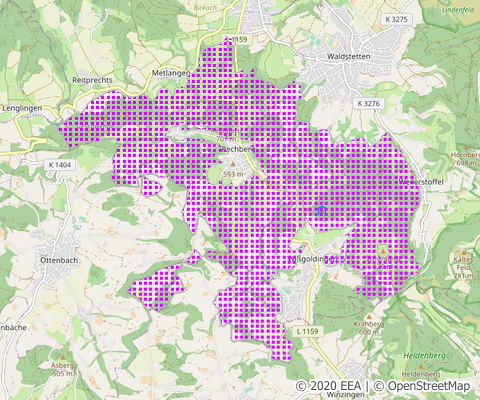Screen dimensions: 480x400
Task: Click the Ottenbach village label
Action: 59,260
